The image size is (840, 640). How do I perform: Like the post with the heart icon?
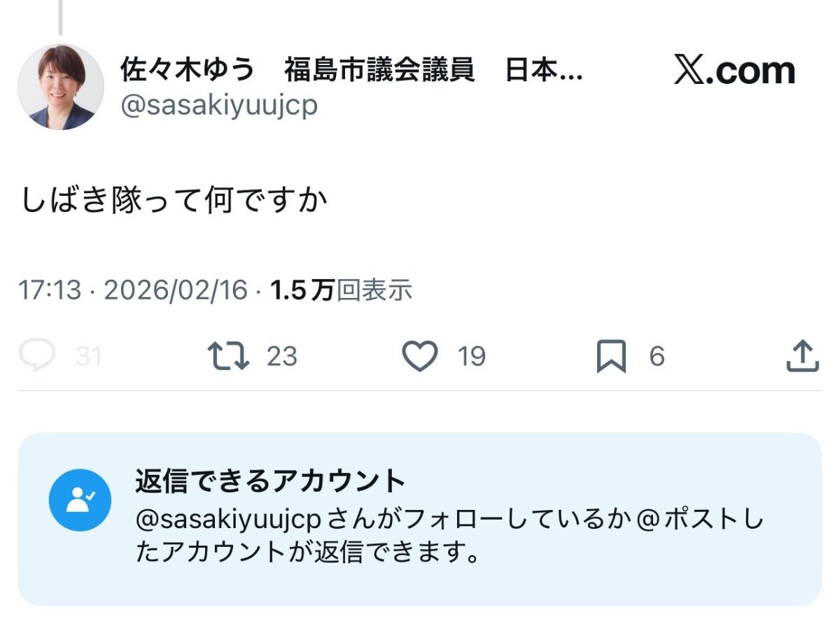(420, 357)
